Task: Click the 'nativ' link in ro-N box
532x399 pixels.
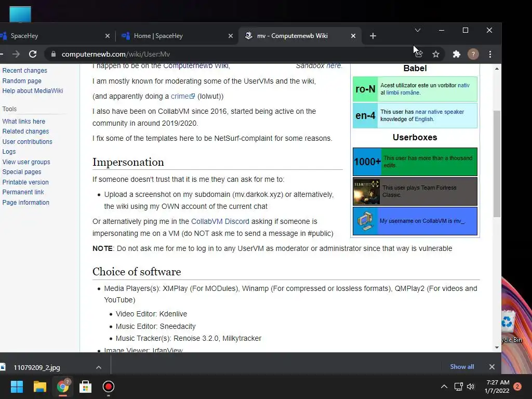Action: (x=463, y=85)
